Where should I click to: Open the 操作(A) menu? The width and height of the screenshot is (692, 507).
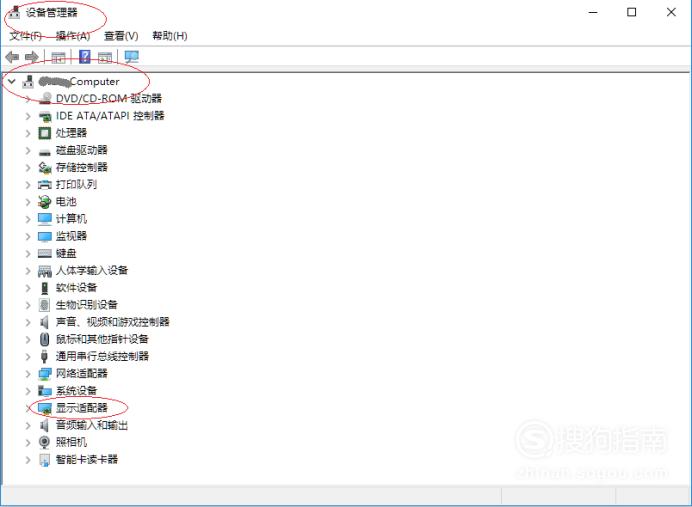pos(73,36)
